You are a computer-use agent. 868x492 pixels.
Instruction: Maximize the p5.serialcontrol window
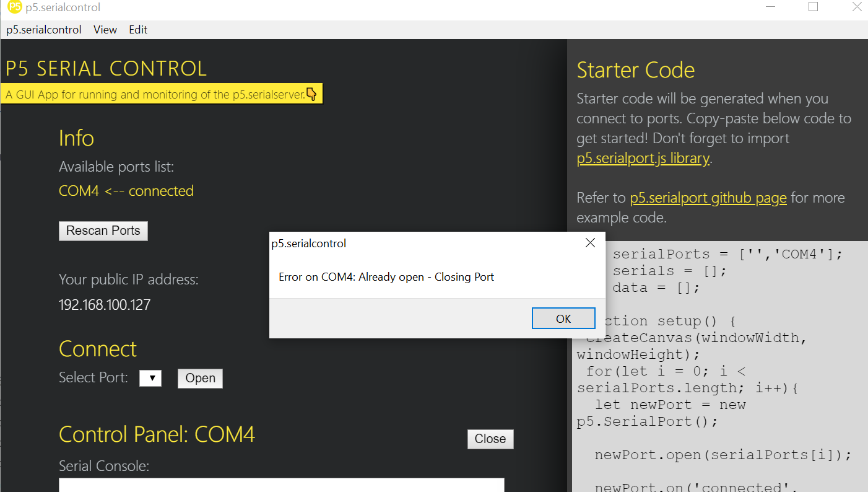pos(813,7)
